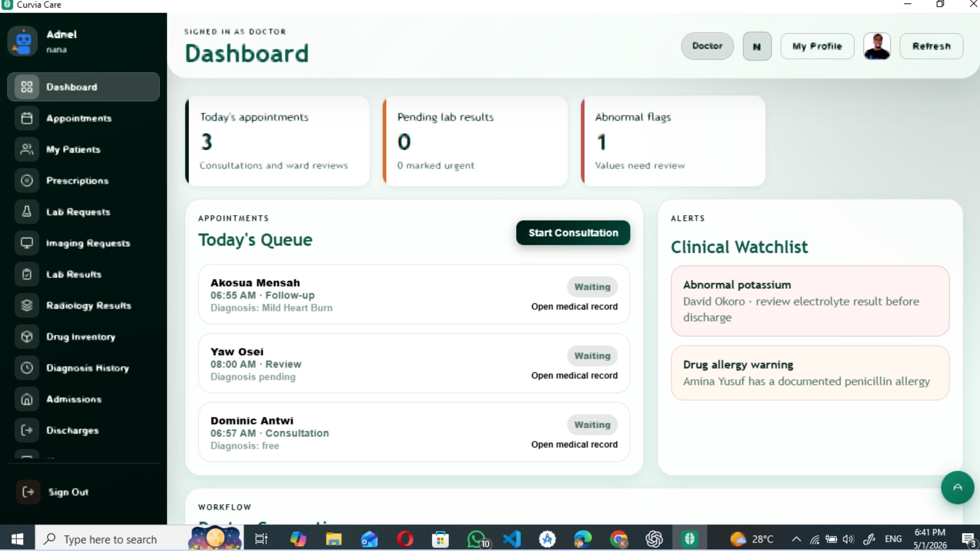Click the Radiology Results layers icon
This screenshot has height=551, width=980.
tap(27, 305)
